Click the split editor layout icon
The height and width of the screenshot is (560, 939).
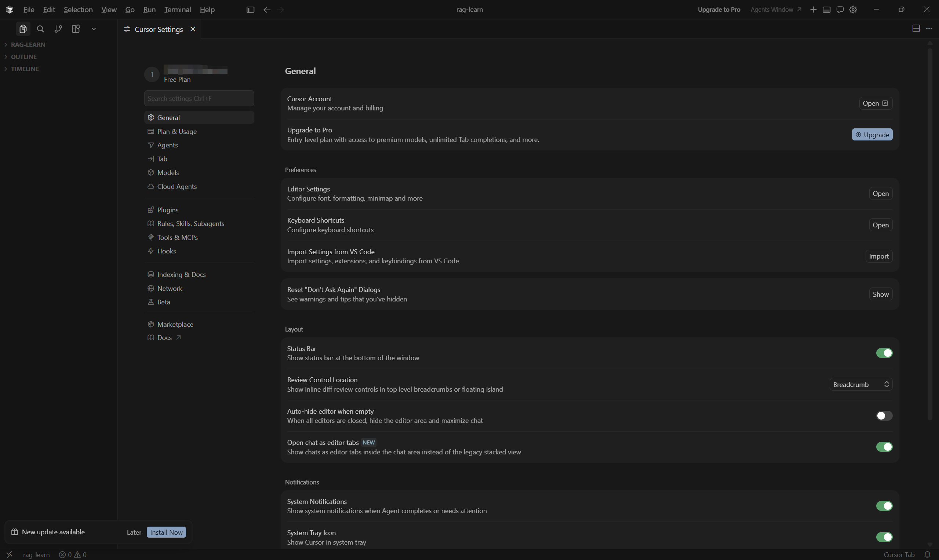[916, 29]
